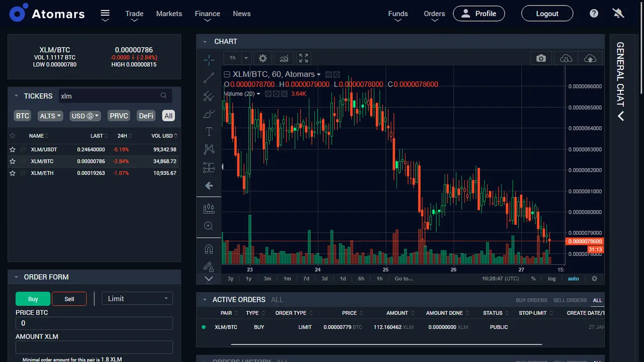Toggle lock all drawing tools
Image resolution: width=644 pixels, height=362 pixels.
209,266
